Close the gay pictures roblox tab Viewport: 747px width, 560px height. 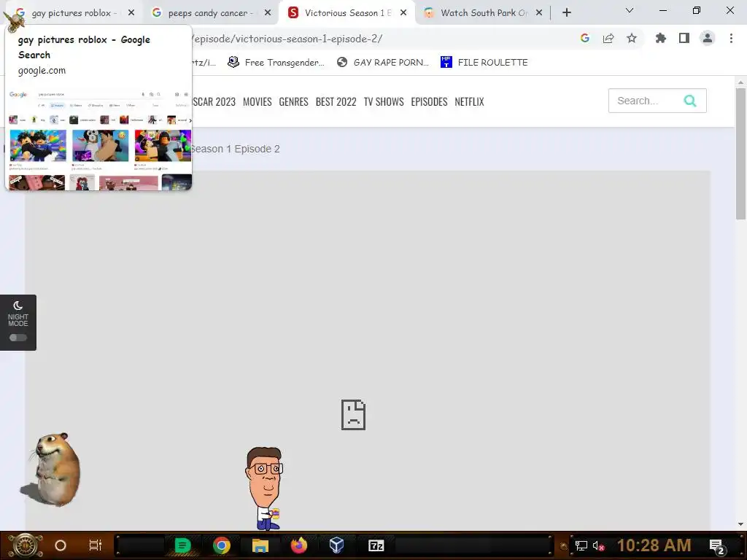point(131,13)
